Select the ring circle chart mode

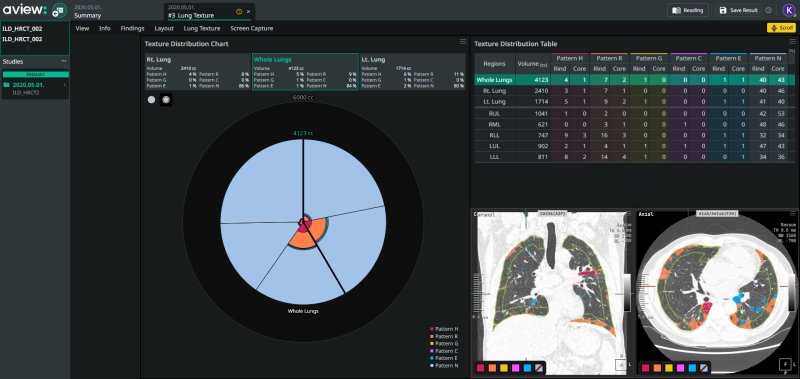click(166, 100)
